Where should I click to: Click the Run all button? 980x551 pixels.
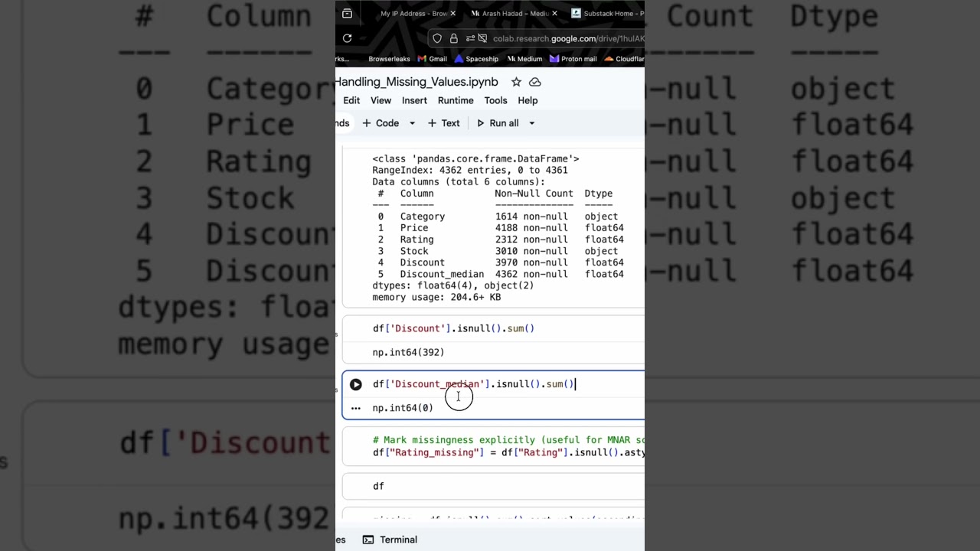[x=498, y=123]
